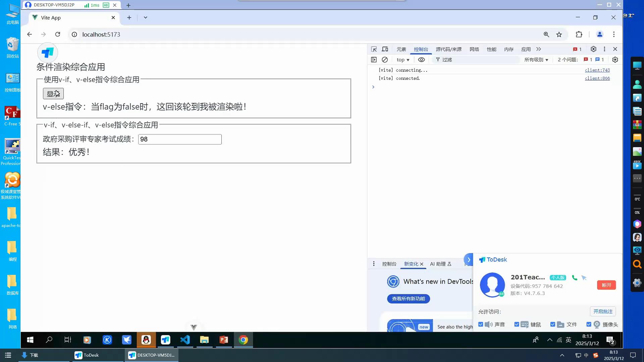This screenshot has height=362, width=644.
Task: Uncheck the 声音 sound permission checkbox
Action: [481, 324]
